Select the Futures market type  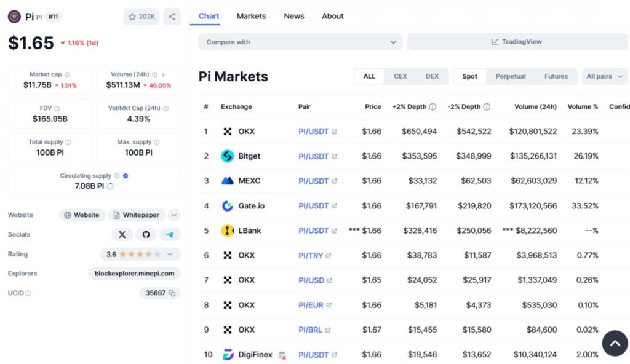coord(556,76)
